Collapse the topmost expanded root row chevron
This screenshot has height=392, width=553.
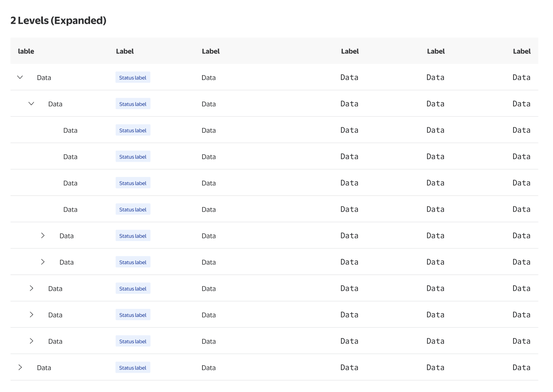(x=20, y=77)
